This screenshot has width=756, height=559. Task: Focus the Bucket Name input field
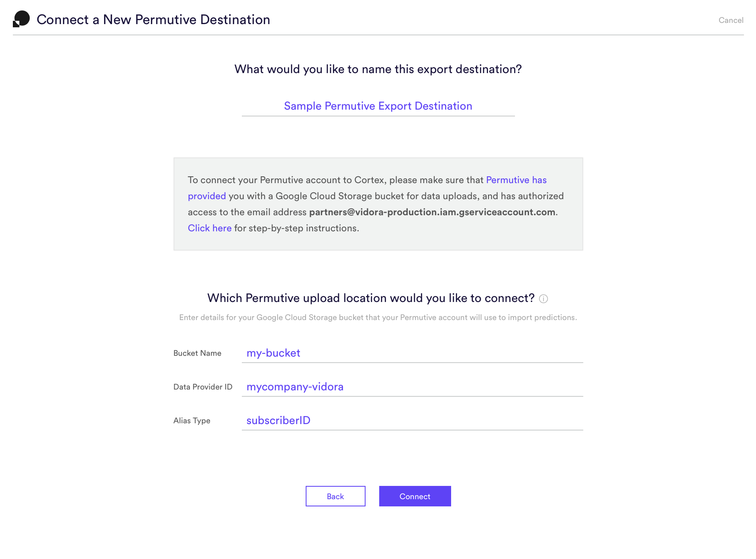(x=412, y=353)
